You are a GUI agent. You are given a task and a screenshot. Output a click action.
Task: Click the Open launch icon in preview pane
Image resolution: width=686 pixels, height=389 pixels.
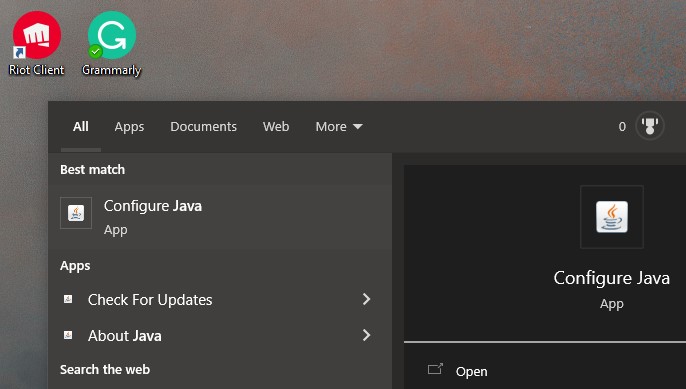(435, 369)
